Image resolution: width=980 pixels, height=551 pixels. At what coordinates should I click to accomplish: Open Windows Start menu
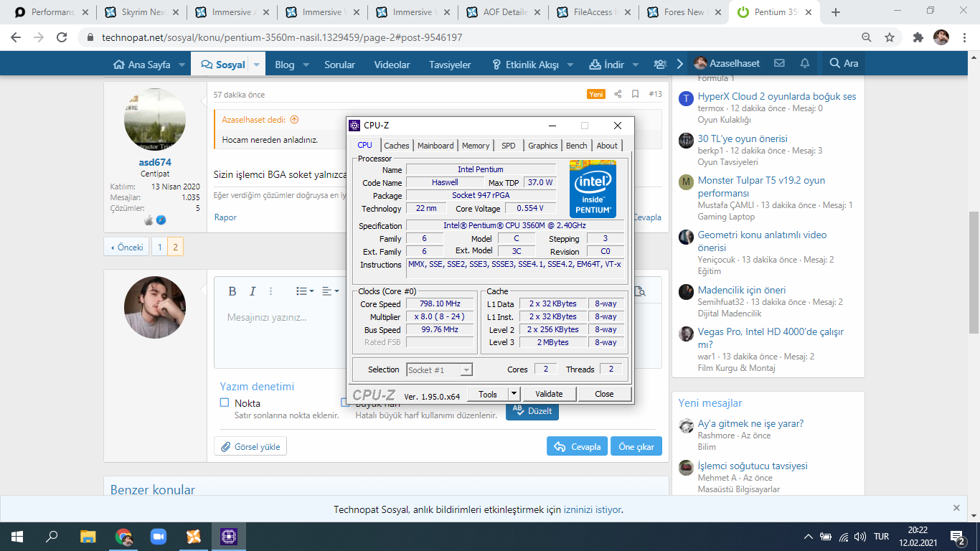(x=17, y=536)
